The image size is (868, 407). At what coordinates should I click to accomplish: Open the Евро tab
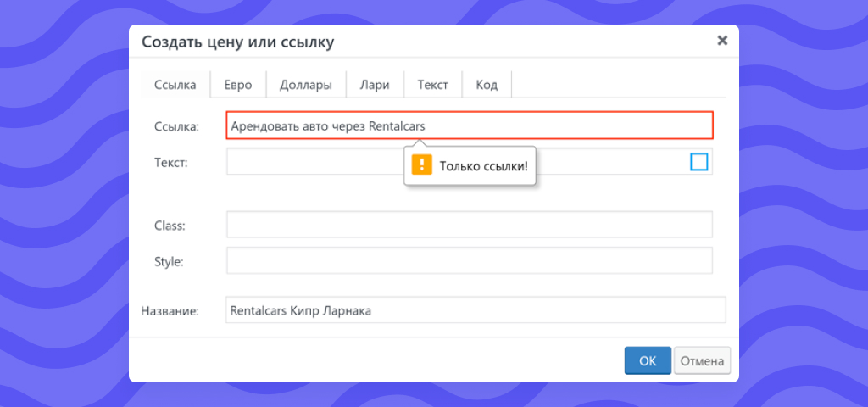coord(238,85)
